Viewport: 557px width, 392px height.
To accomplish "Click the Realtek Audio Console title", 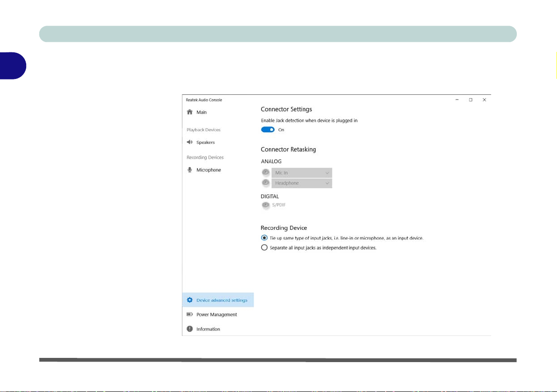I will click(x=204, y=100).
